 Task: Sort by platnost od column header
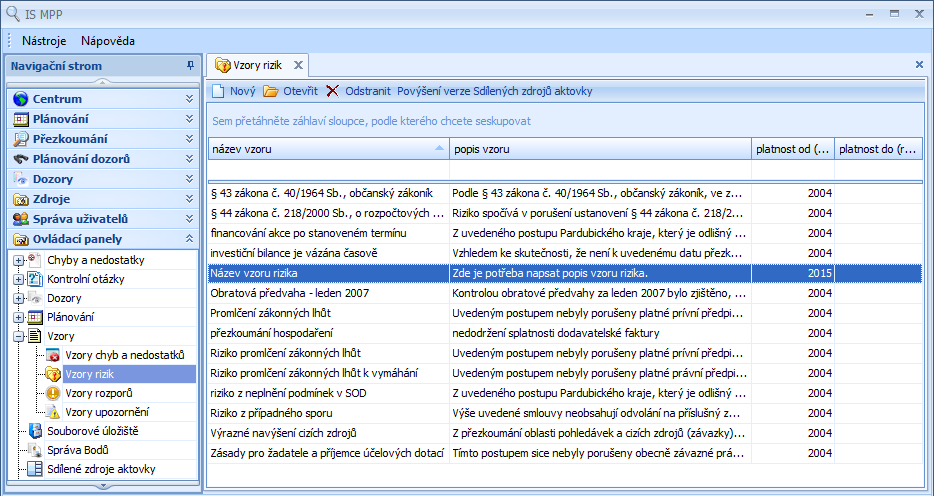tap(793, 149)
